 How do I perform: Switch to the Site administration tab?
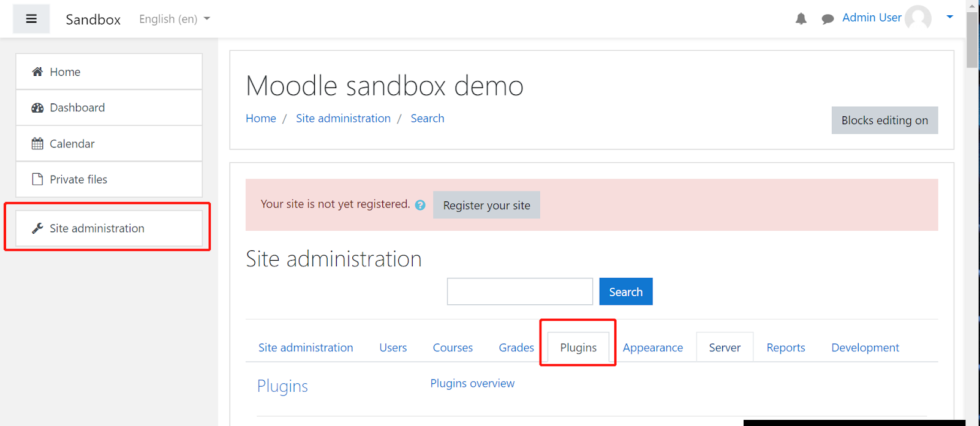[x=306, y=348]
